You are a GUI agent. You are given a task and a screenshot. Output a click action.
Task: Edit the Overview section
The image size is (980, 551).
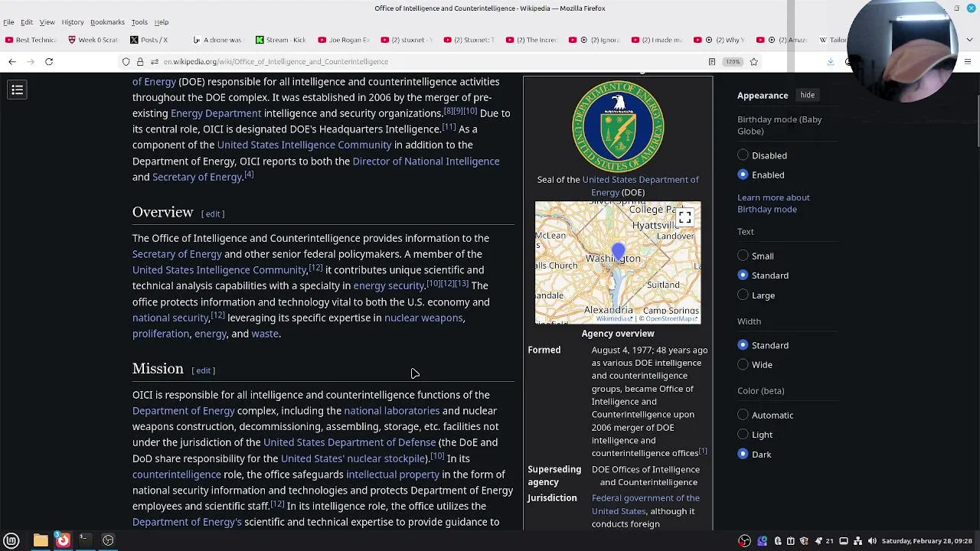(213, 214)
